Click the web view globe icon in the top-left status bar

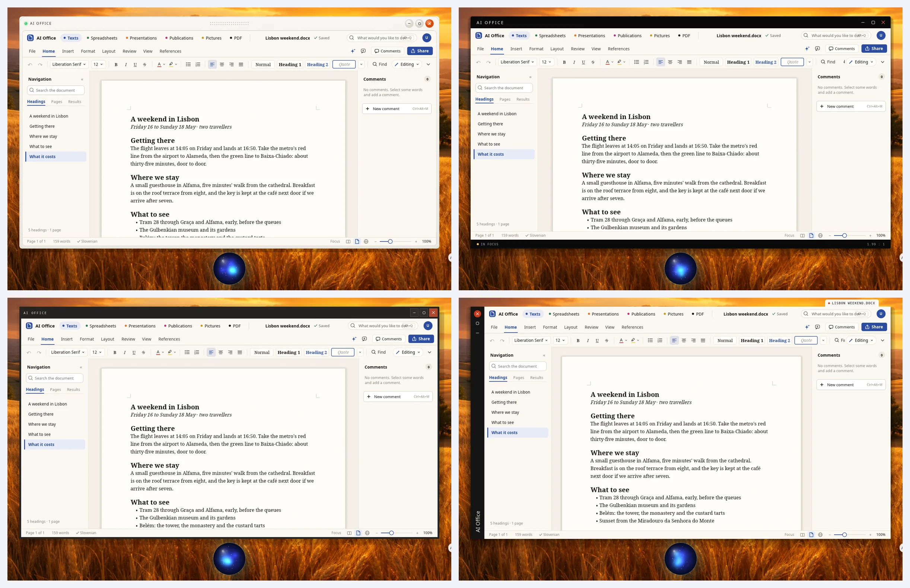(366, 241)
